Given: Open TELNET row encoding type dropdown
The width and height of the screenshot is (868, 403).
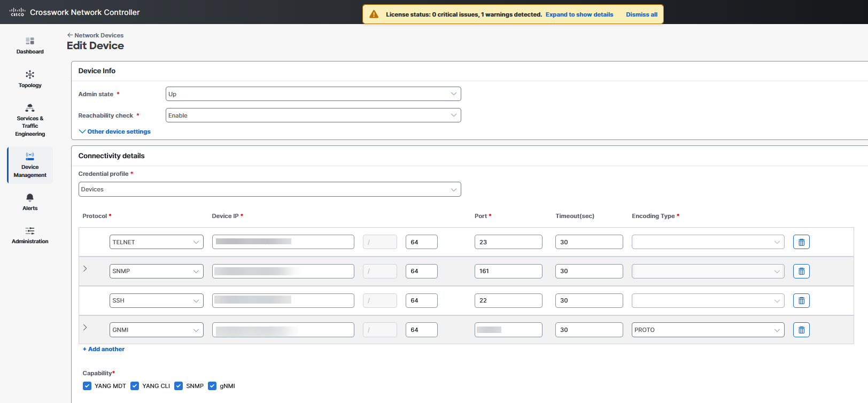Looking at the screenshot, I should click(708, 242).
